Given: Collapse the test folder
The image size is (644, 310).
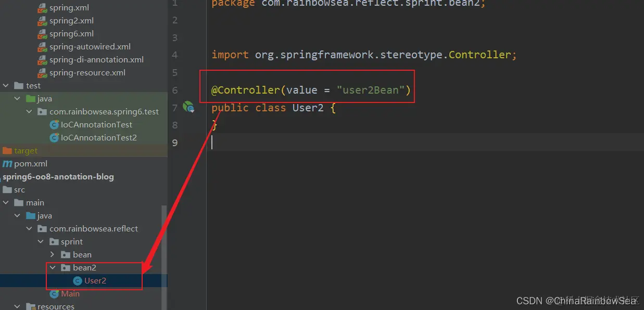Looking at the screenshot, I should tap(6, 86).
